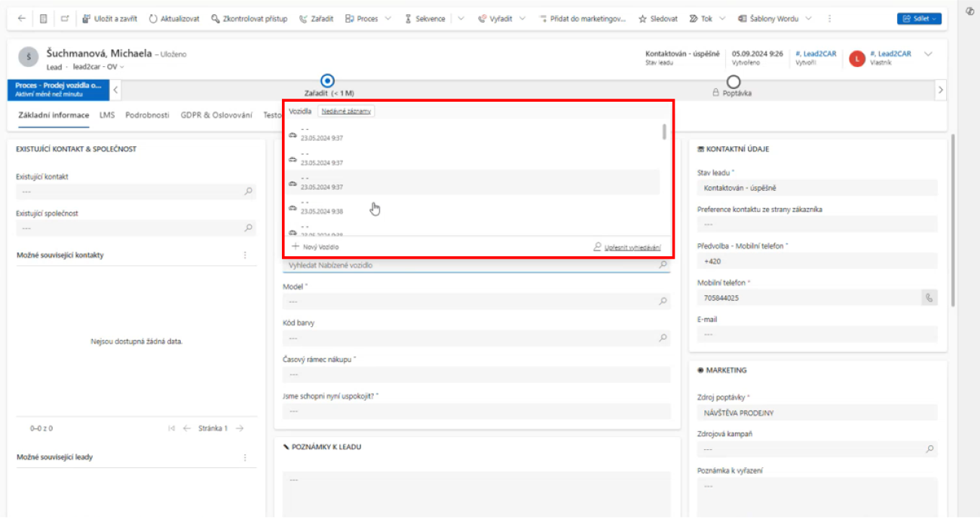Click the phone icon next to Mobilní telefon

[929, 298]
